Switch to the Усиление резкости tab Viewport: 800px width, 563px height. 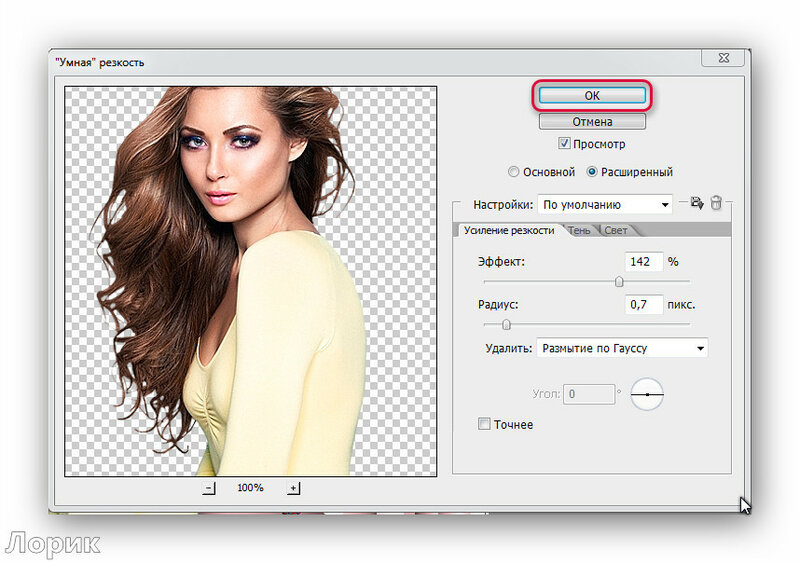click(x=509, y=230)
